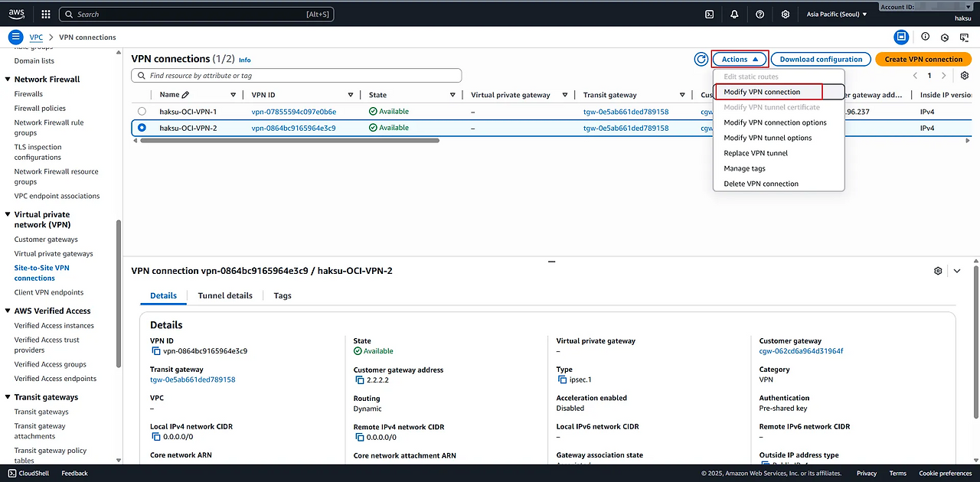Switch to the Tunnel details tab

point(225,295)
